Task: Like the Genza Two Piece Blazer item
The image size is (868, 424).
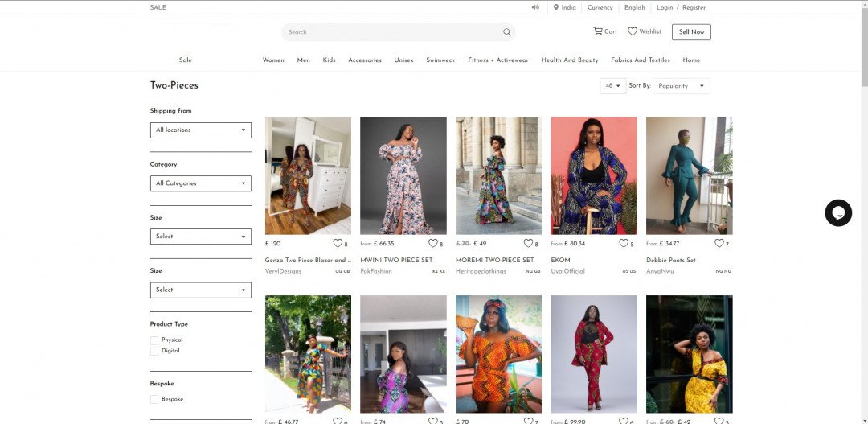Action: 337,243
